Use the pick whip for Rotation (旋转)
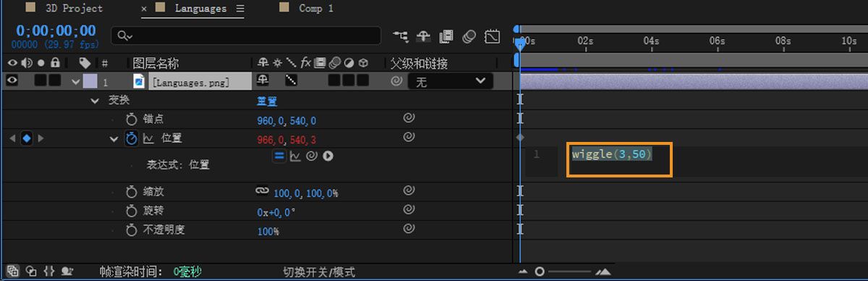This screenshot has height=281, width=868. pyautogui.click(x=409, y=210)
